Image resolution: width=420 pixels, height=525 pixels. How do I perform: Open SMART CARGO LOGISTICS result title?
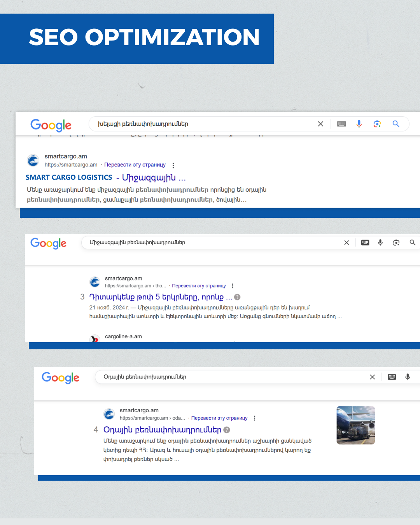click(x=106, y=177)
